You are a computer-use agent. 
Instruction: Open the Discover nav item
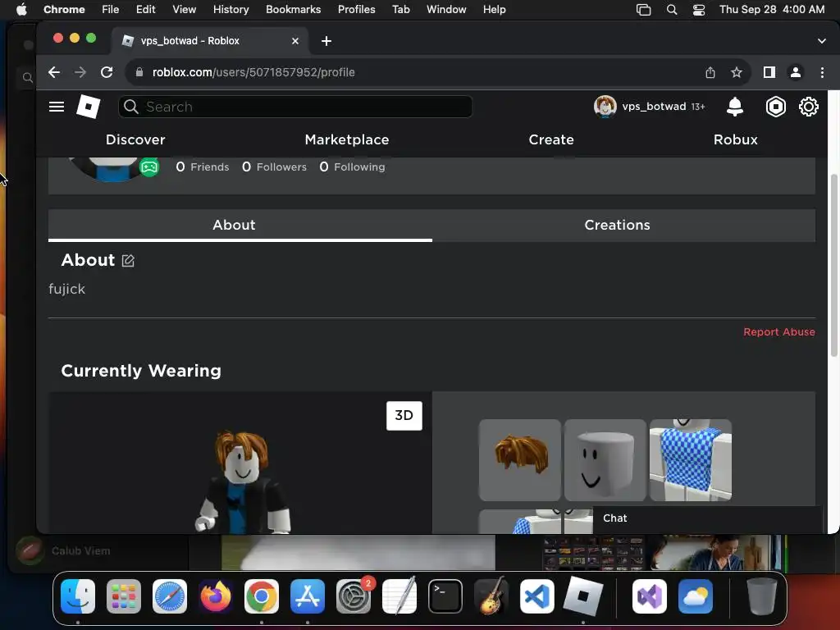click(135, 139)
